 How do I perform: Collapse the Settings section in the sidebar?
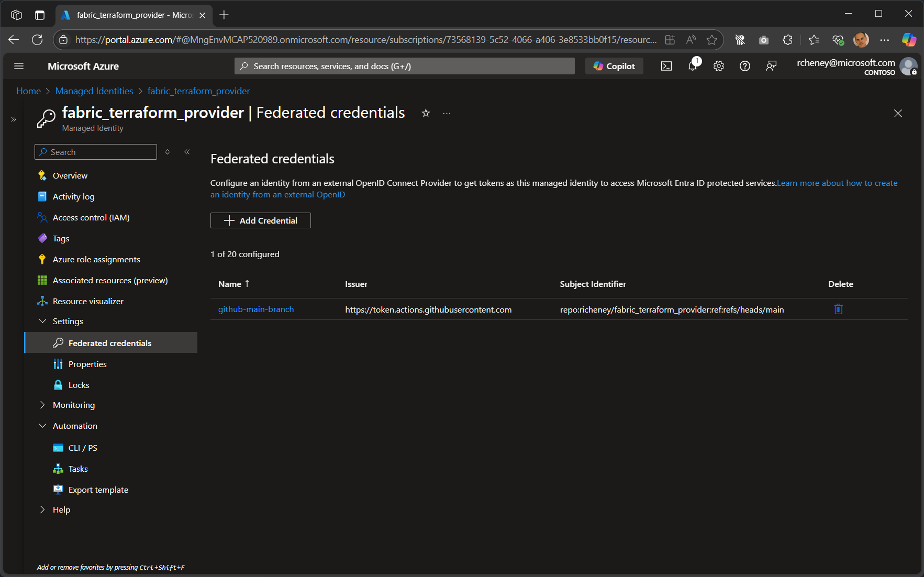[42, 321]
